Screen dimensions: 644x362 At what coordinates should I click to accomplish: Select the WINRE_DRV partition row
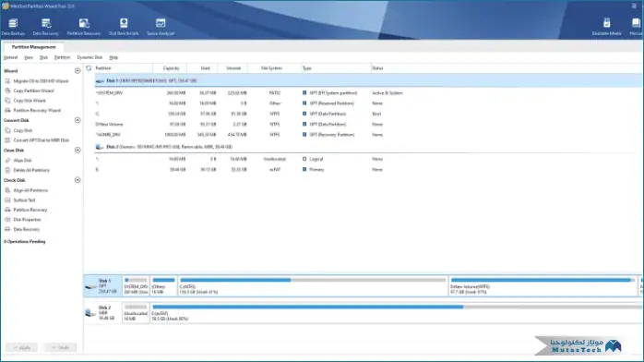coord(368,134)
